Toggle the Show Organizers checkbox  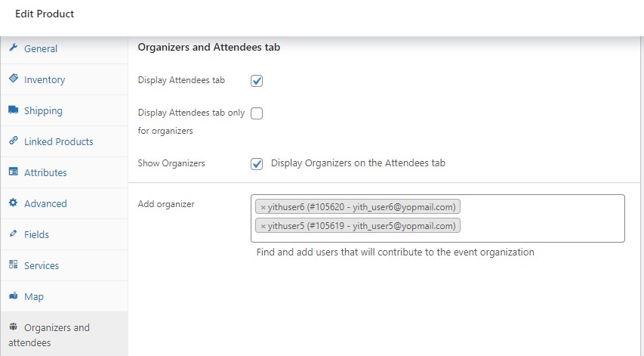(x=257, y=163)
